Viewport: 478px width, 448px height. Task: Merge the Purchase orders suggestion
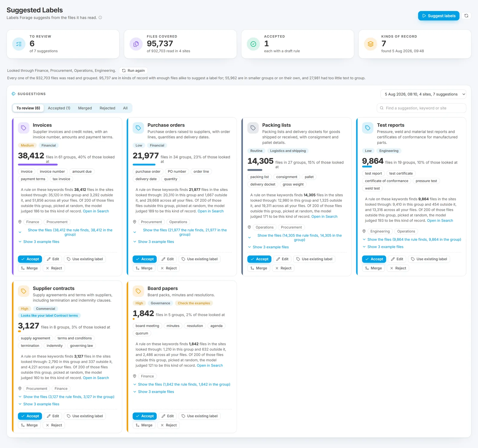point(144,268)
